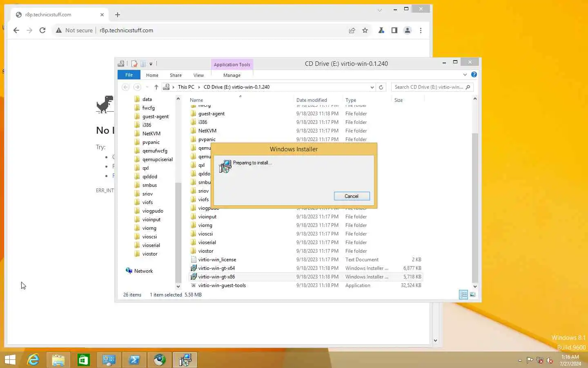Open the Chrome profile avatar icon

click(408, 30)
